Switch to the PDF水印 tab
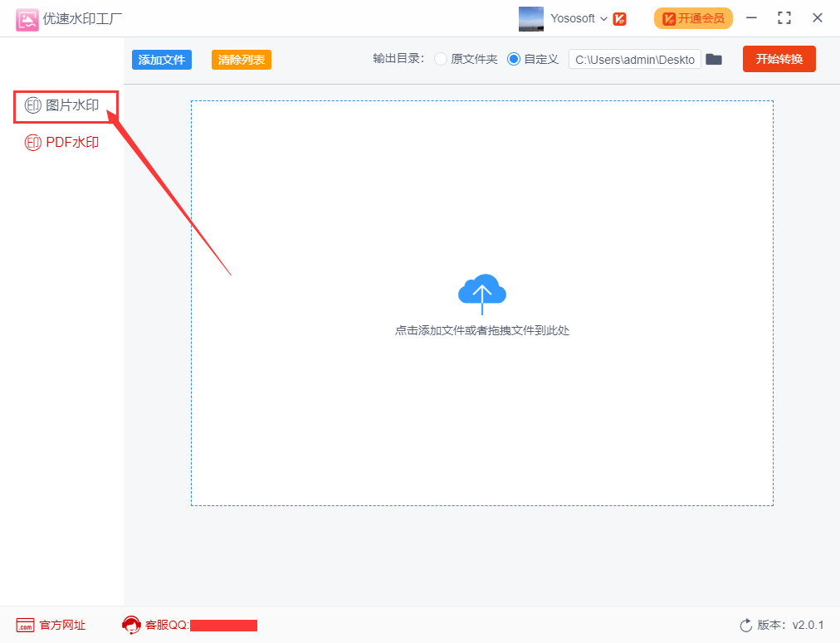840x643 pixels. [x=62, y=143]
